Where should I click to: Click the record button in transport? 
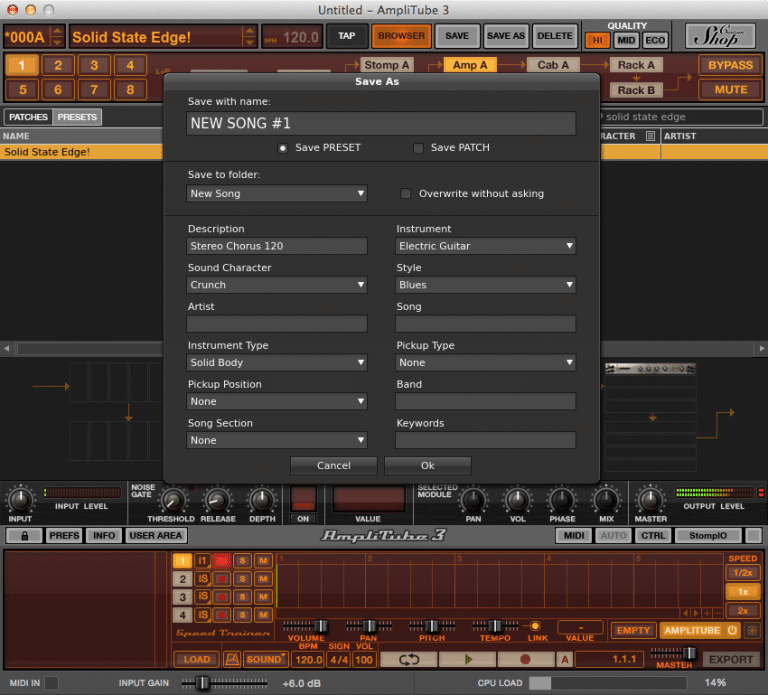(x=525, y=659)
